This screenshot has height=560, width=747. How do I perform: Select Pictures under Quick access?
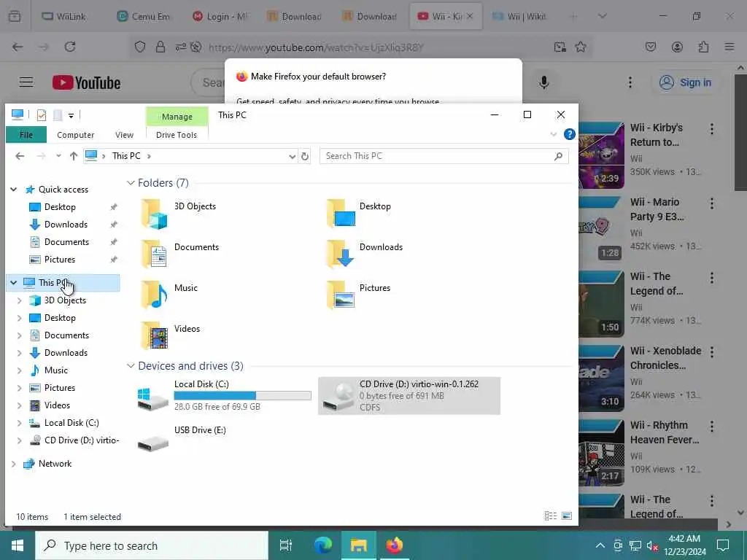60,260
